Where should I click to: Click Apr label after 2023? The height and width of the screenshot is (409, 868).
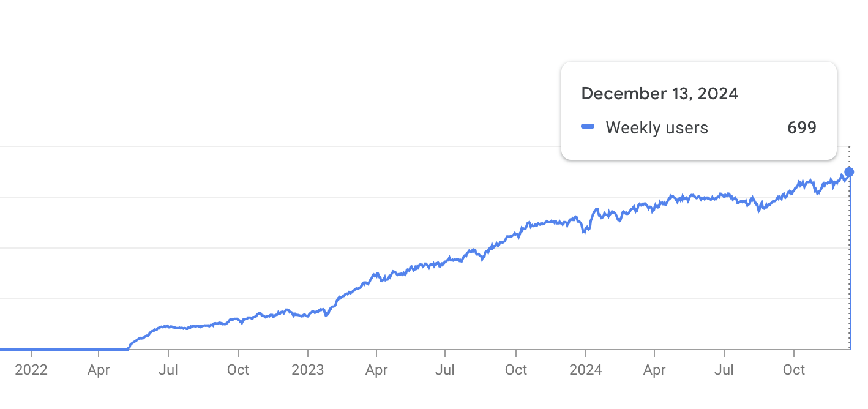point(376,370)
